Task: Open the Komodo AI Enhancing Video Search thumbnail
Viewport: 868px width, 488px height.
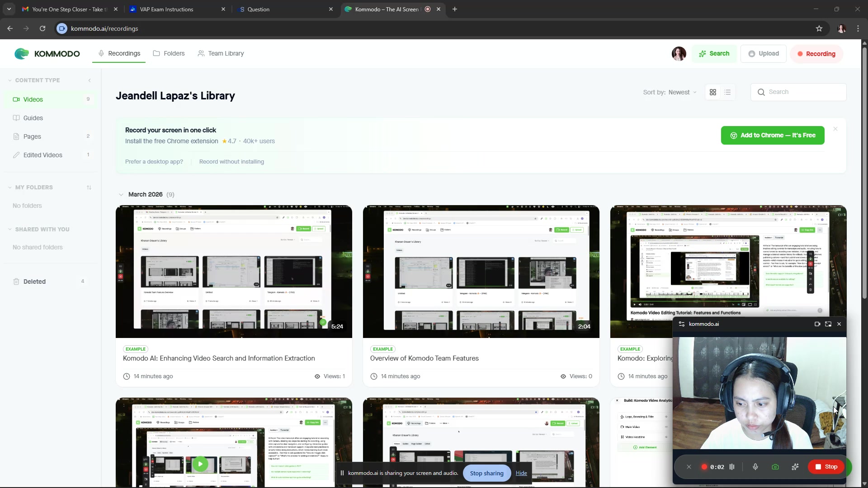Action: (x=234, y=272)
